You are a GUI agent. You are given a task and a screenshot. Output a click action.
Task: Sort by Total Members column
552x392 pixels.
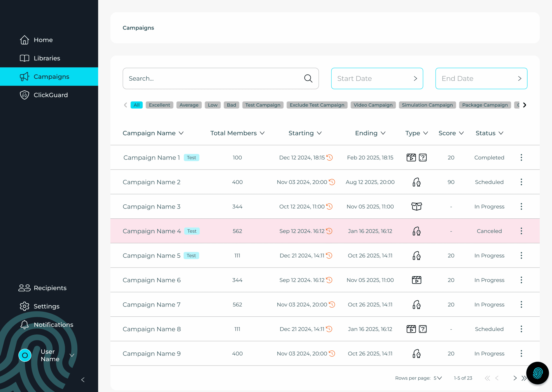coord(237,133)
